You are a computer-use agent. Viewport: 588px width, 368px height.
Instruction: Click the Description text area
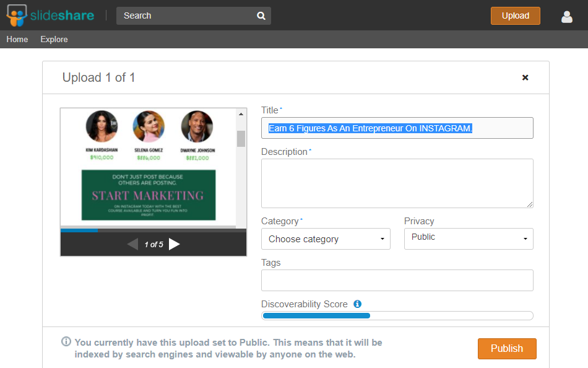point(397,183)
